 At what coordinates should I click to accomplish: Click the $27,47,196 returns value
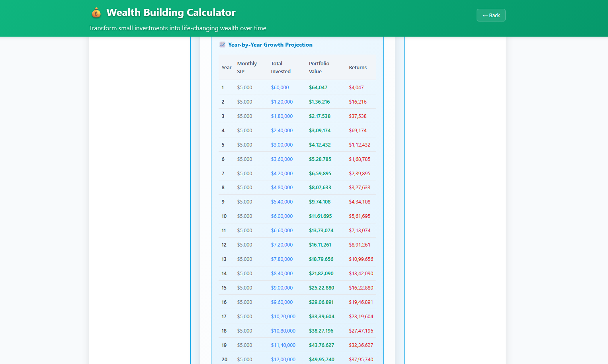[x=361, y=331]
